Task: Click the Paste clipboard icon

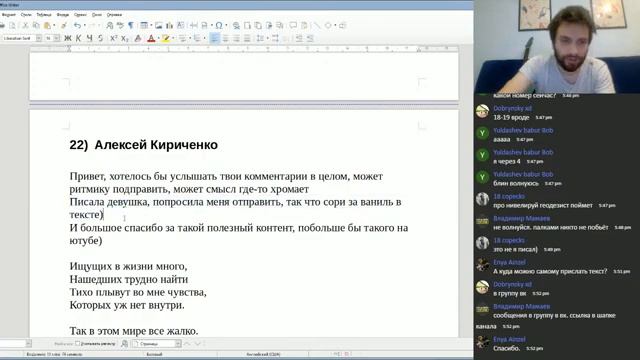Action: (x=47, y=25)
